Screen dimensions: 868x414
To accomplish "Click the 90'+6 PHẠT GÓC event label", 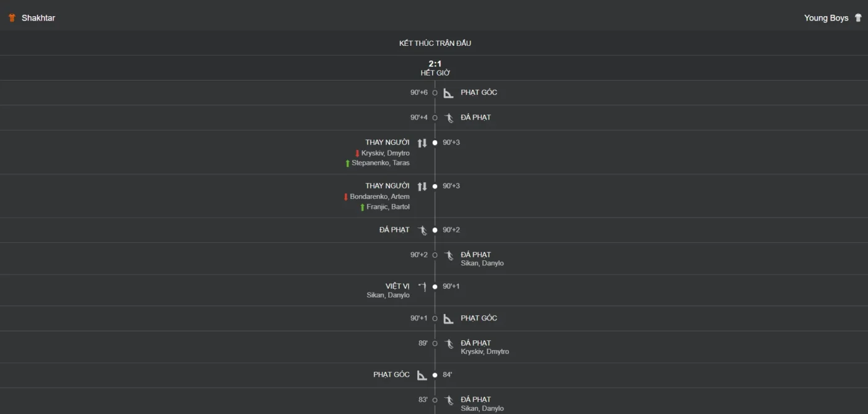I will point(479,92).
